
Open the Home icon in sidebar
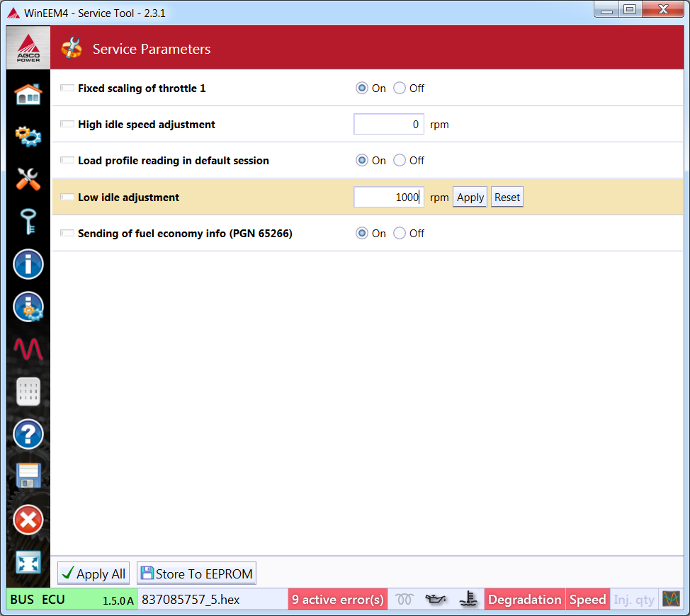point(28,94)
